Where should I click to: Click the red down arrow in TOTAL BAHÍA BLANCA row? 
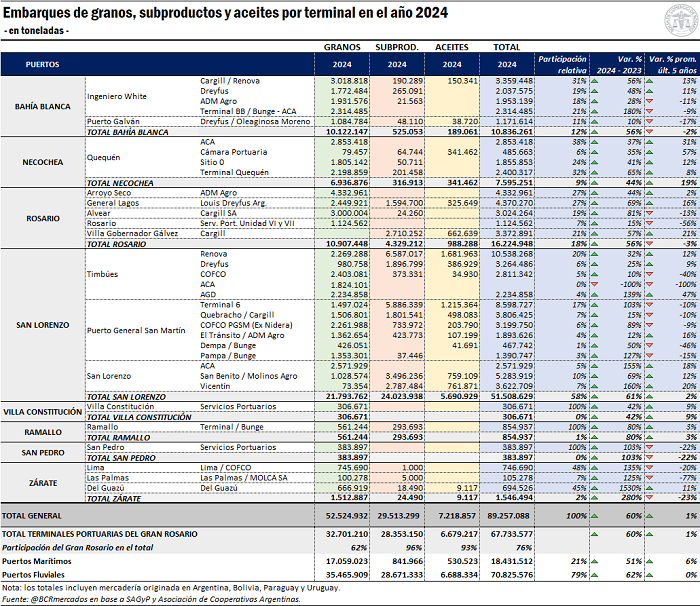650,132
